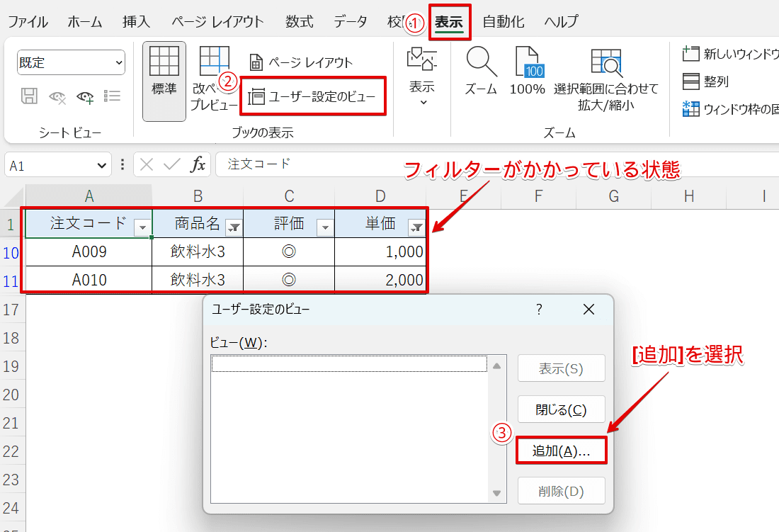Select column C header
This screenshot has width=779, height=532.
coord(289,196)
